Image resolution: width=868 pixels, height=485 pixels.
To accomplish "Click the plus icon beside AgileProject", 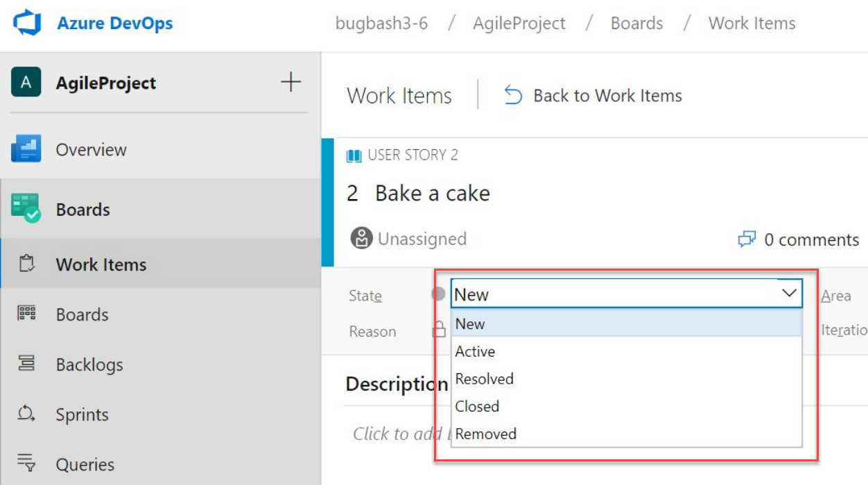I will pos(290,83).
